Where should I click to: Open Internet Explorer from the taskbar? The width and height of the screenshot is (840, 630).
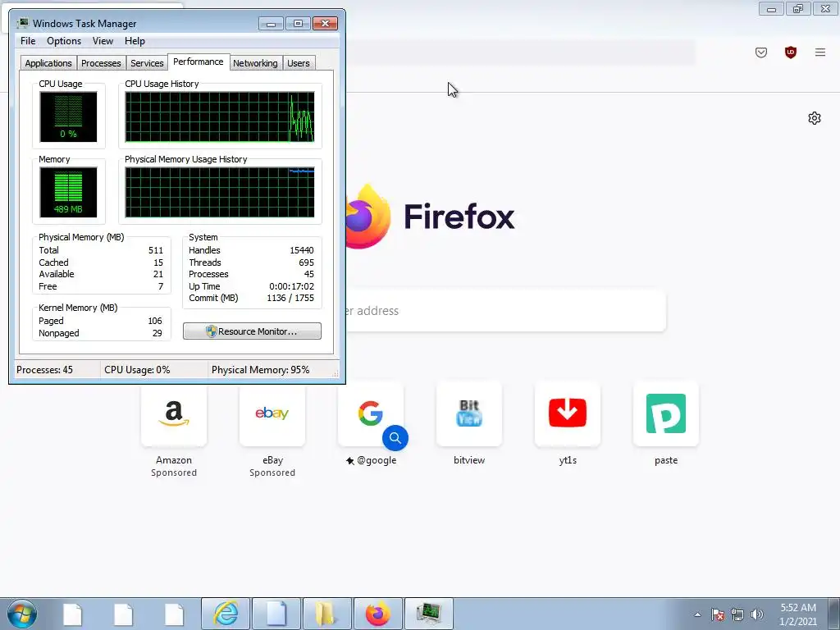[226, 614]
